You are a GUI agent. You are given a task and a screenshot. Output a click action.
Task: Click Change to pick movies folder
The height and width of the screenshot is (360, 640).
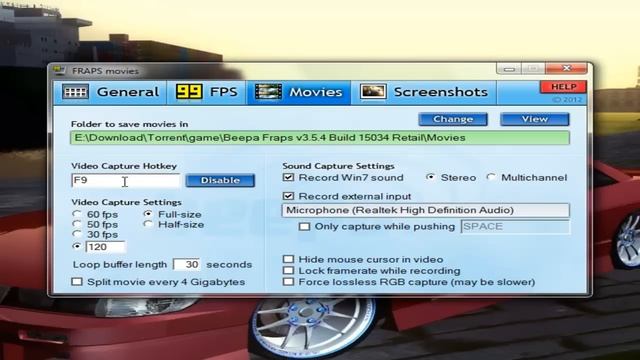(453, 119)
